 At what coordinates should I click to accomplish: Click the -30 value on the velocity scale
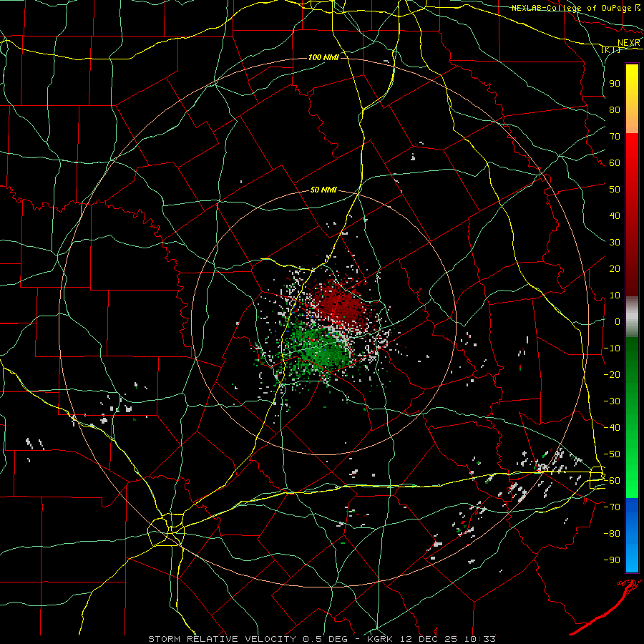(x=612, y=401)
